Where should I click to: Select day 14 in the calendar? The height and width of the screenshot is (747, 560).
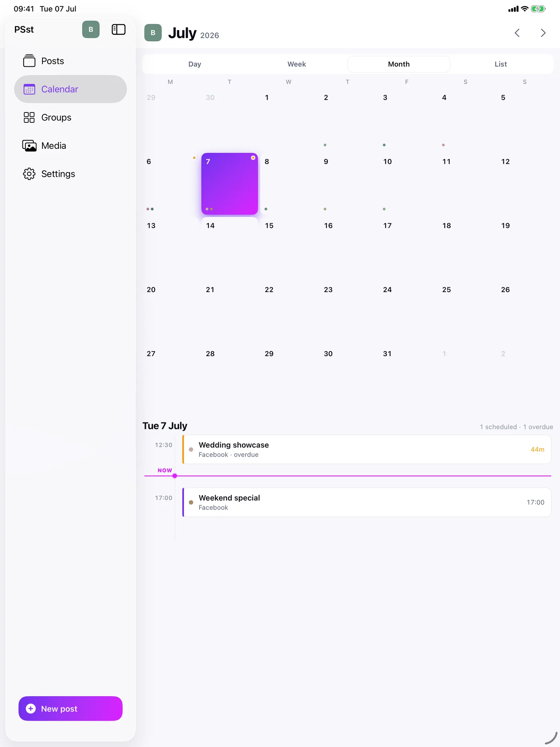coord(230,248)
